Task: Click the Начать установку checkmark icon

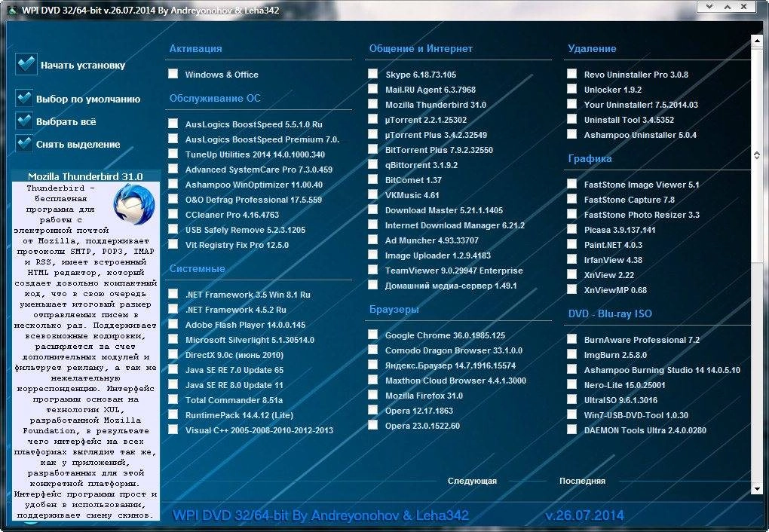Action: tap(26, 64)
